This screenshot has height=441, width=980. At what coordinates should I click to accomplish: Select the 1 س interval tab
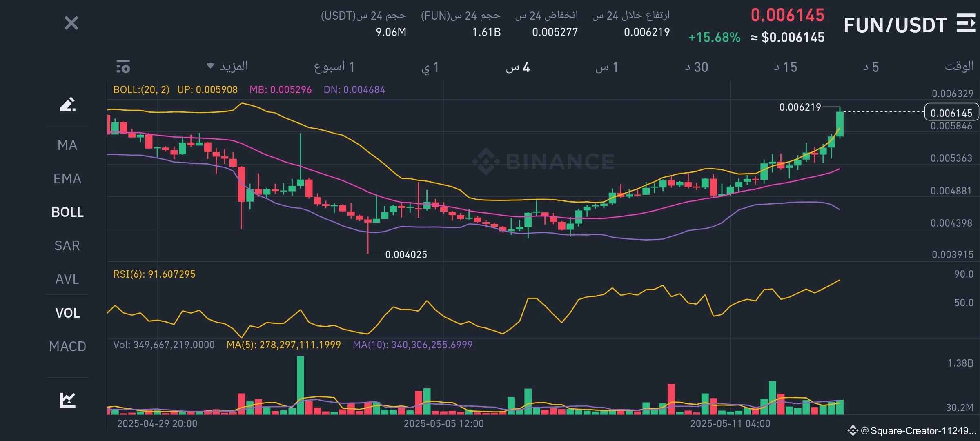(x=606, y=67)
